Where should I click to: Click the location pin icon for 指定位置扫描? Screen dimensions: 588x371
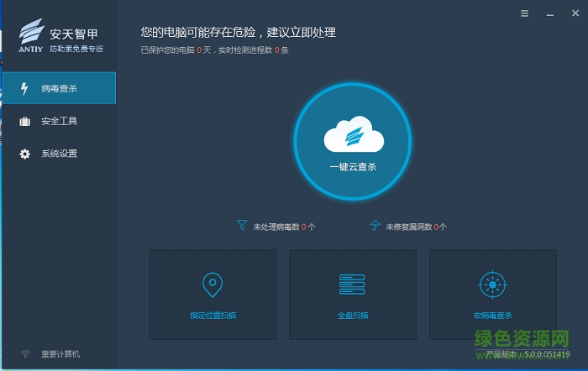click(213, 285)
